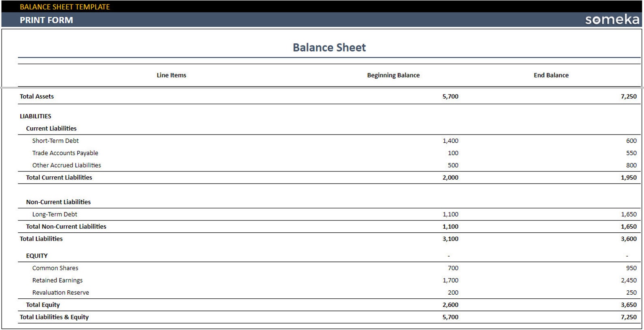This screenshot has height=330, width=644.
Task: Click Long-Term Debt end value 1,650
Action: pyautogui.click(x=629, y=214)
